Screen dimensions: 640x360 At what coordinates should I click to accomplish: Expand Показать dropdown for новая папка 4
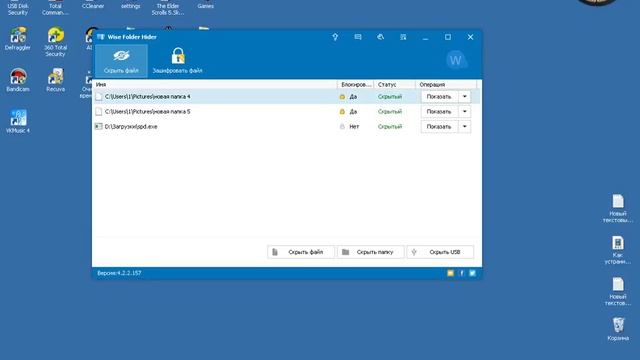(464, 97)
